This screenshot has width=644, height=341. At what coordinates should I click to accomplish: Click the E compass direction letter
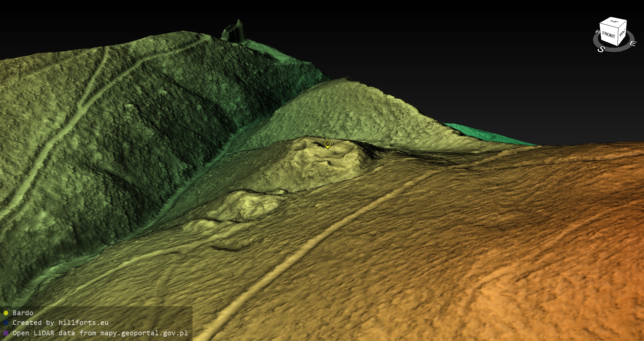632,43
